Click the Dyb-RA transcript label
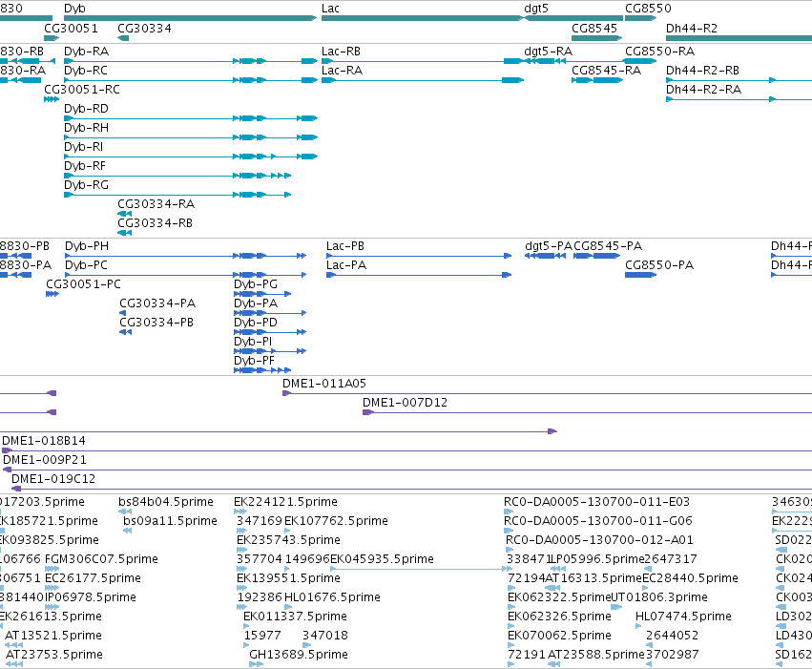The width and height of the screenshot is (812, 669). [x=87, y=52]
